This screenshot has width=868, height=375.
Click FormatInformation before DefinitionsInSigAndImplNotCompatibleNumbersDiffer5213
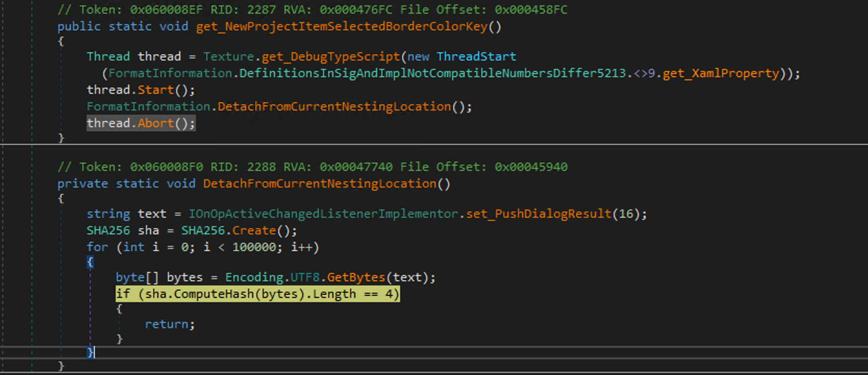tap(170, 73)
